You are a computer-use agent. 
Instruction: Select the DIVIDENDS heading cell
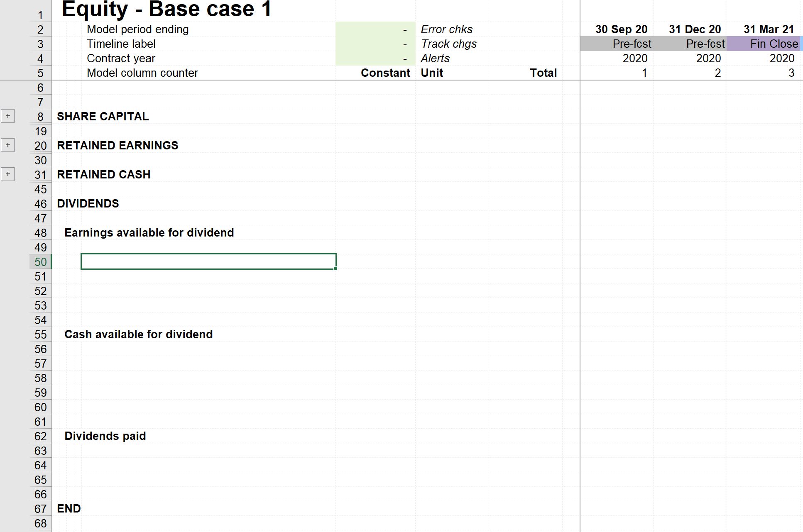[x=88, y=204]
